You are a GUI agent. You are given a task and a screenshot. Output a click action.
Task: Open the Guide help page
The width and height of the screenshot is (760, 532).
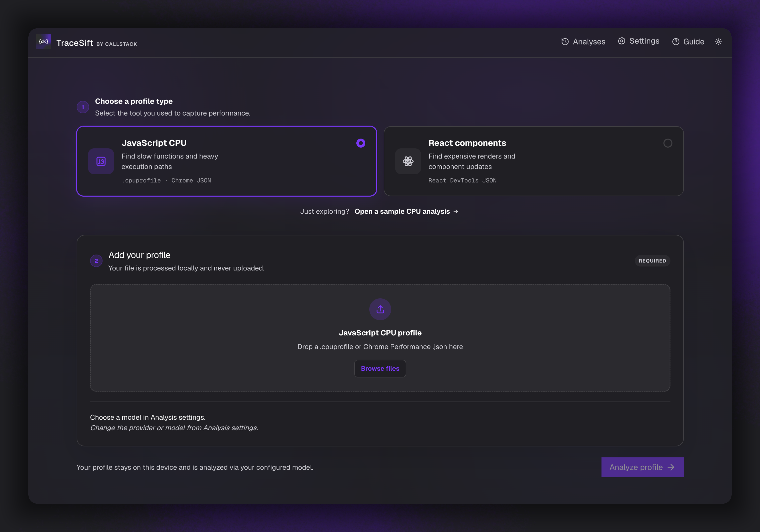[688, 42]
